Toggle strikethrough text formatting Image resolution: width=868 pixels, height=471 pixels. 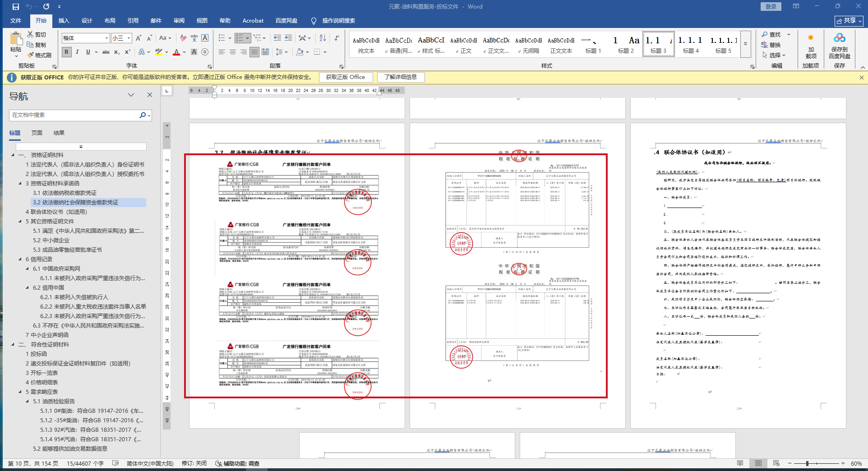tap(106, 52)
